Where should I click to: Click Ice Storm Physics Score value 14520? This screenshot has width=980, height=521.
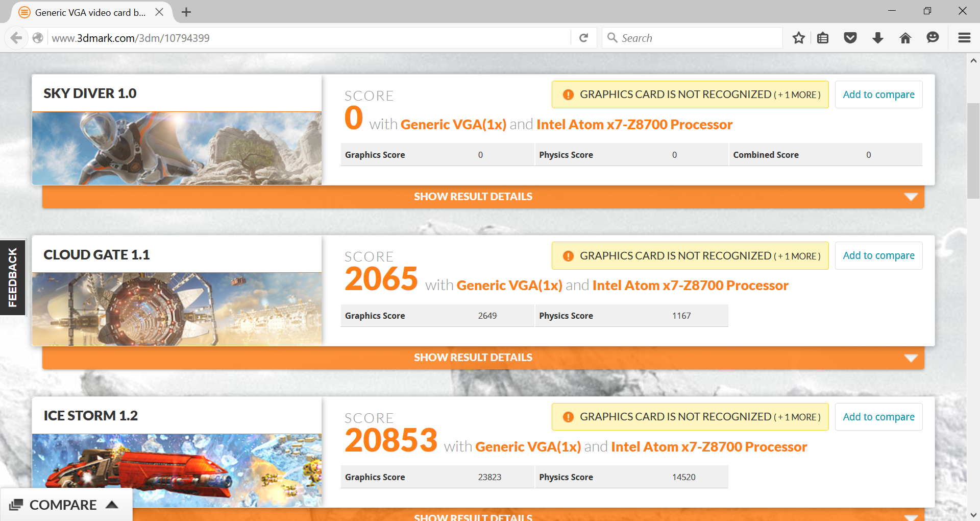684,477
